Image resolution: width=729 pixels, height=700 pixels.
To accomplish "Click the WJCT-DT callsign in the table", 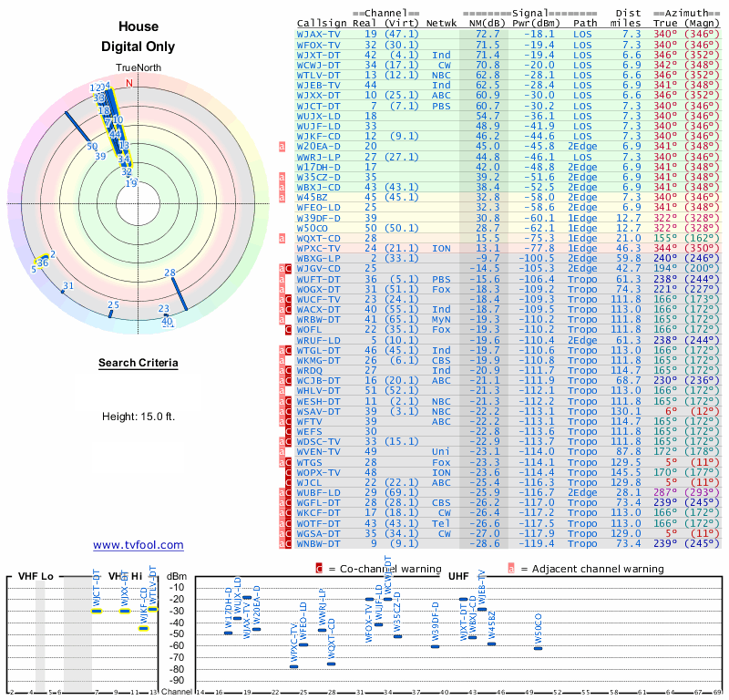I will coord(318,106).
